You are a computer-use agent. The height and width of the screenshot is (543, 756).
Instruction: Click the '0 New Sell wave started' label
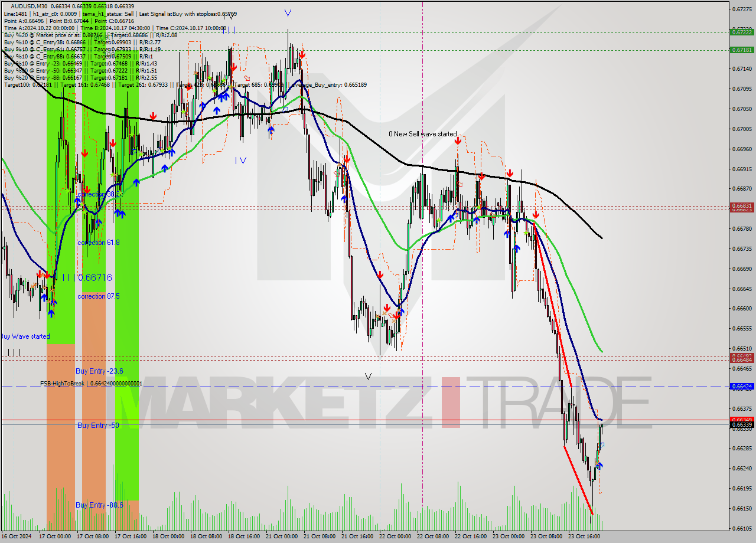[x=422, y=134]
